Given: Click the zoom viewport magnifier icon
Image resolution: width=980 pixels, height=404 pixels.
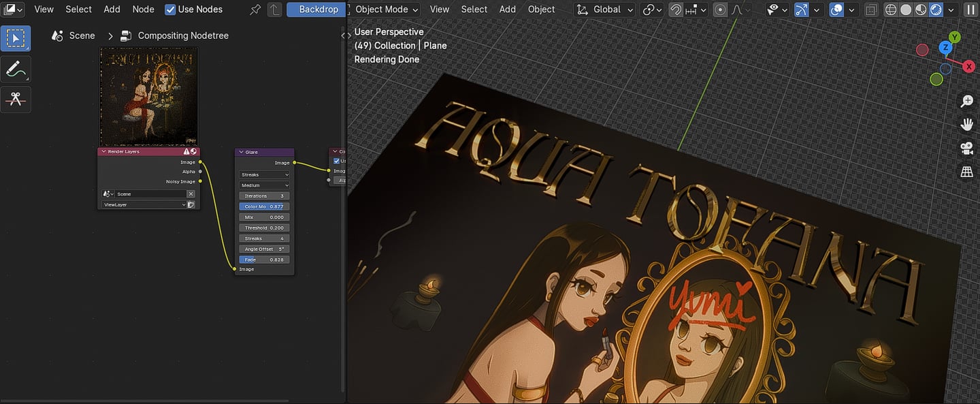Looking at the screenshot, I should tap(966, 102).
